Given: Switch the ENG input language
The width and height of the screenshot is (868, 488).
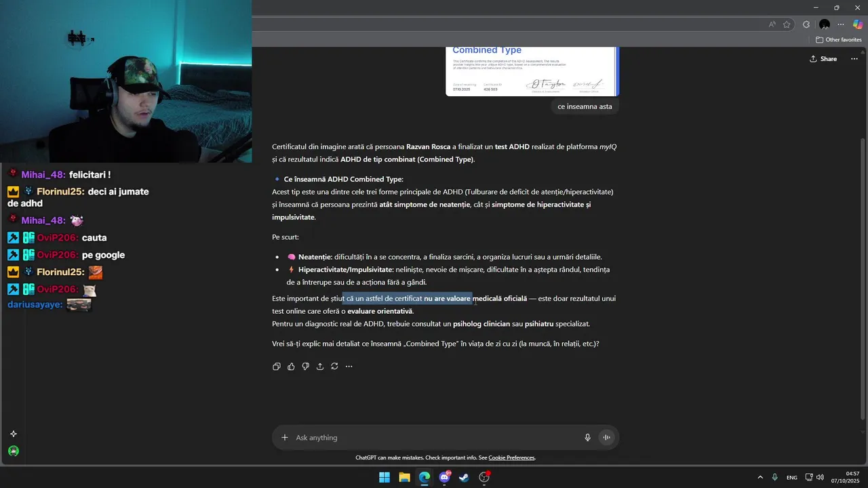Looking at the screenshot, I should point(792,478).
